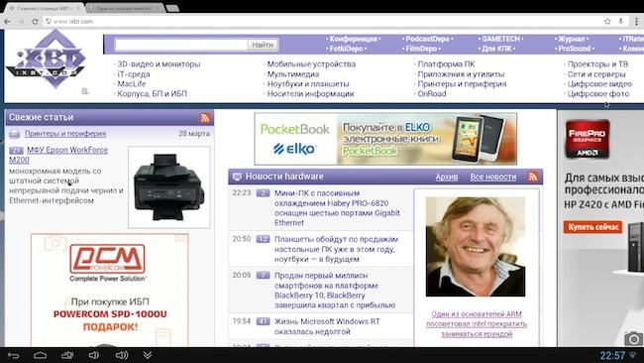Click the Epson printer thumbnail image
The height and width of the screenshot is (363, 644).
(169, 187)
